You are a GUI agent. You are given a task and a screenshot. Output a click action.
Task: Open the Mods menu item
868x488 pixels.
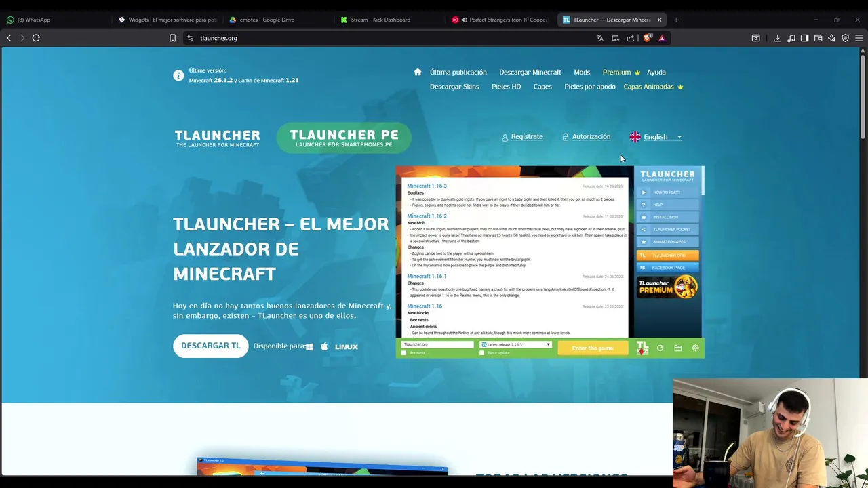click(x=582, y=72)
